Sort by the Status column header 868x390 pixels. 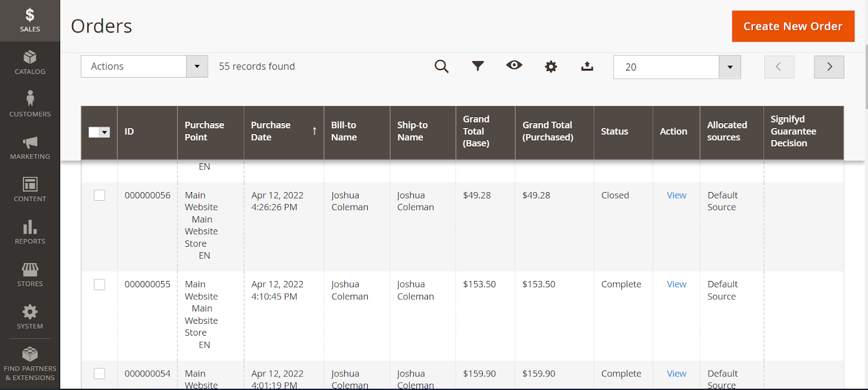[x=623, y=132]
